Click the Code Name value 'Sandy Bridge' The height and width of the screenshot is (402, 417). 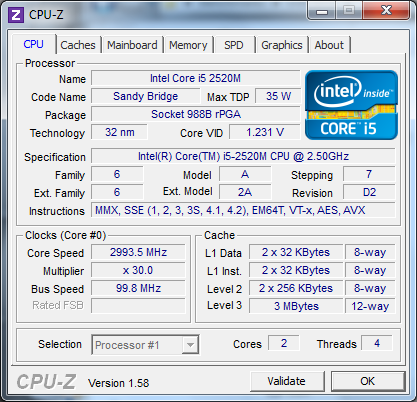(x=146, y=96)
